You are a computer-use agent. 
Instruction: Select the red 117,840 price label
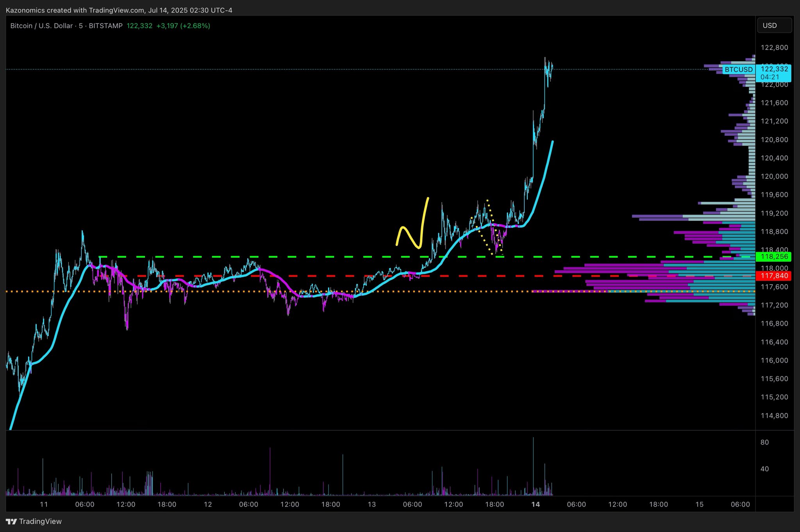pyautogui.click(x=773, y=276)
